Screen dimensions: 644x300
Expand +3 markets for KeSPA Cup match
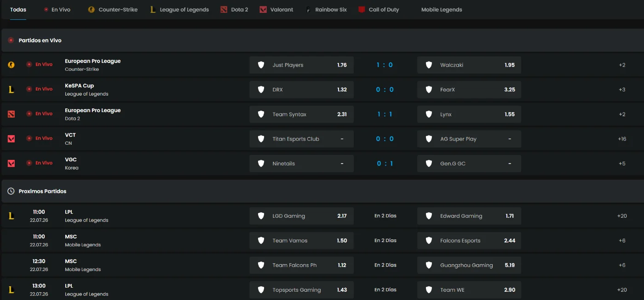point(622,90)
